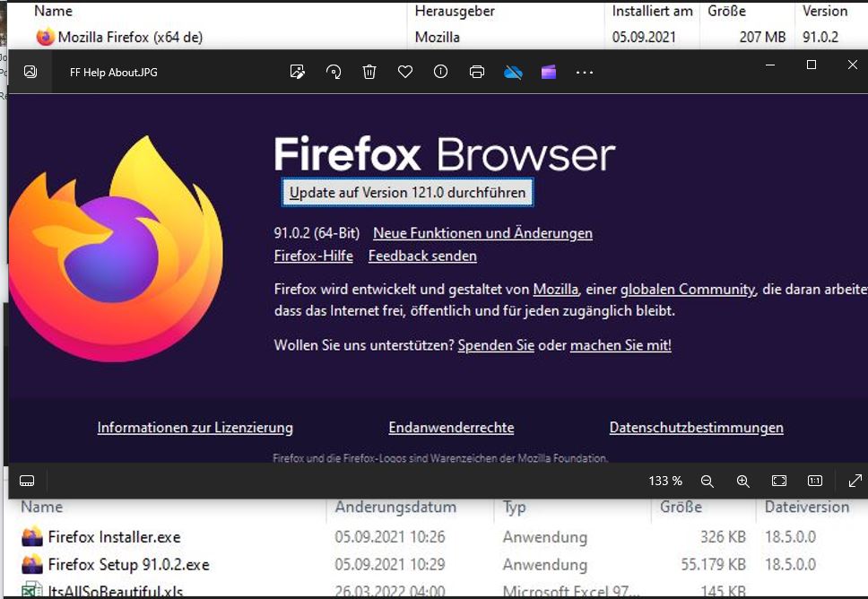868x599 pixels.
Task: Maximize the Photos window
Action: 811,65
